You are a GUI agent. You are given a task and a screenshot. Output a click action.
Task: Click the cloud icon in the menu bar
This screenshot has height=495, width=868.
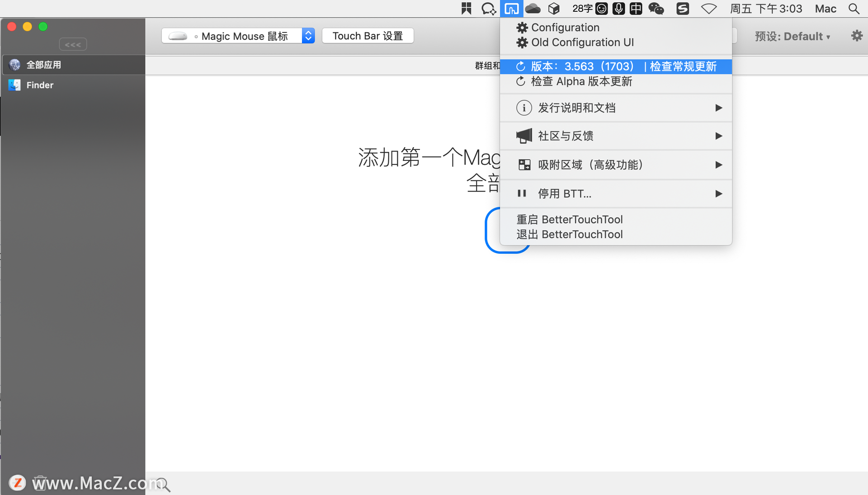click(x=533, y=9)
